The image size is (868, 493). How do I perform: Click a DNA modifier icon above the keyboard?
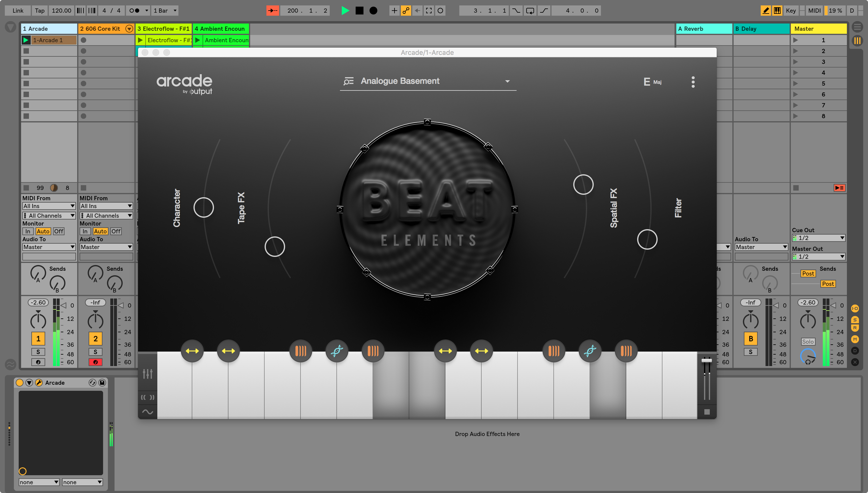(337, 351)
